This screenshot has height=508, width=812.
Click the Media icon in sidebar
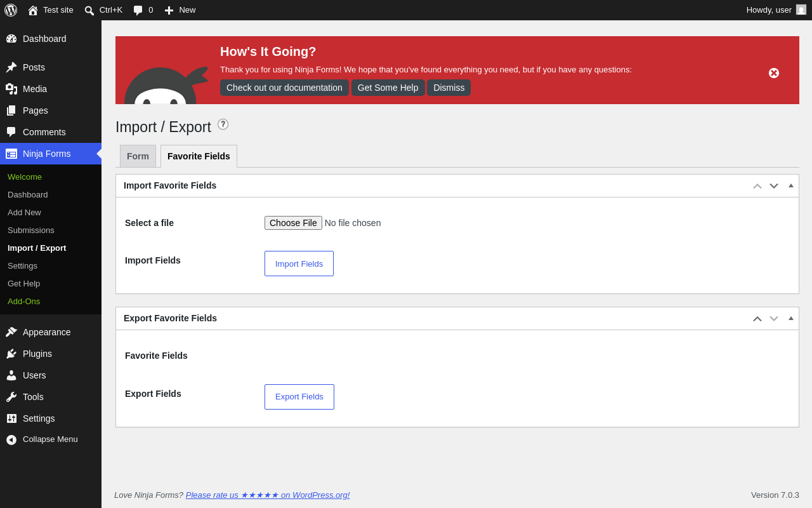(x=11, y=89)
